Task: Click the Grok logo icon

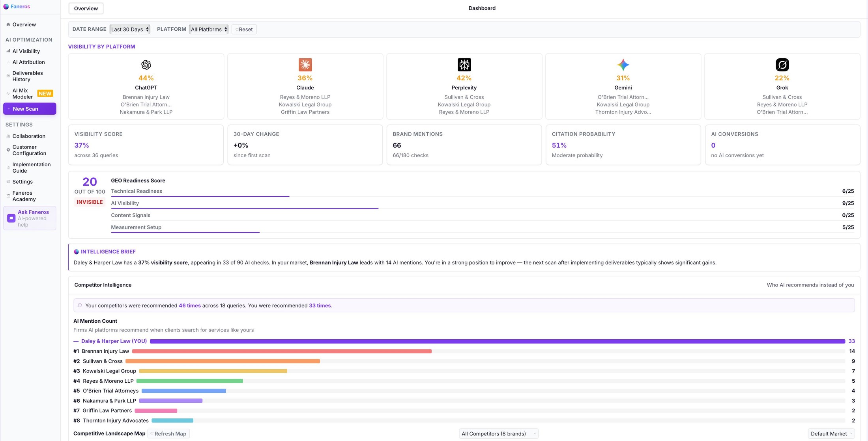Action: click(782, 65)
